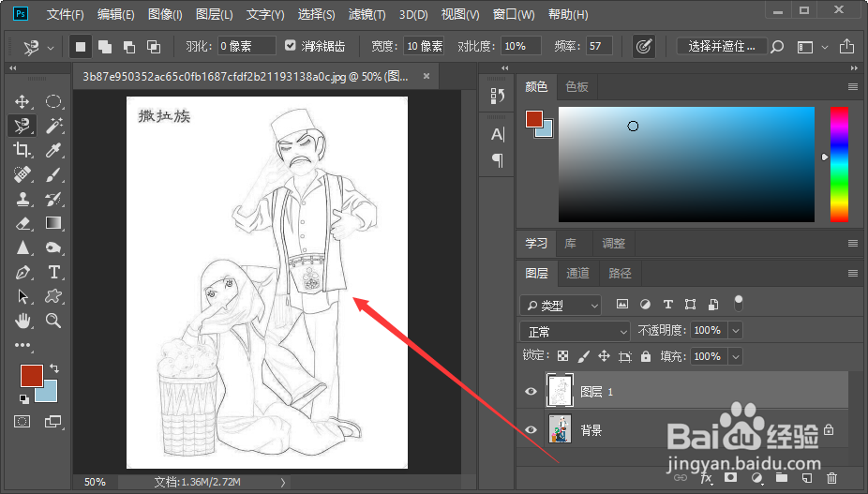Adjust the rainbow hue slider
The image size is (868, 494).
pos(839,164)
